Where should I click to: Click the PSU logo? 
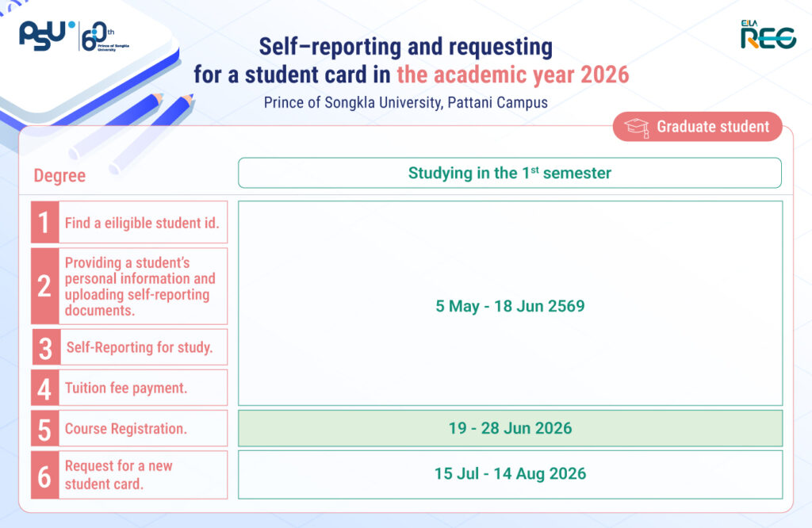point(46,36)
